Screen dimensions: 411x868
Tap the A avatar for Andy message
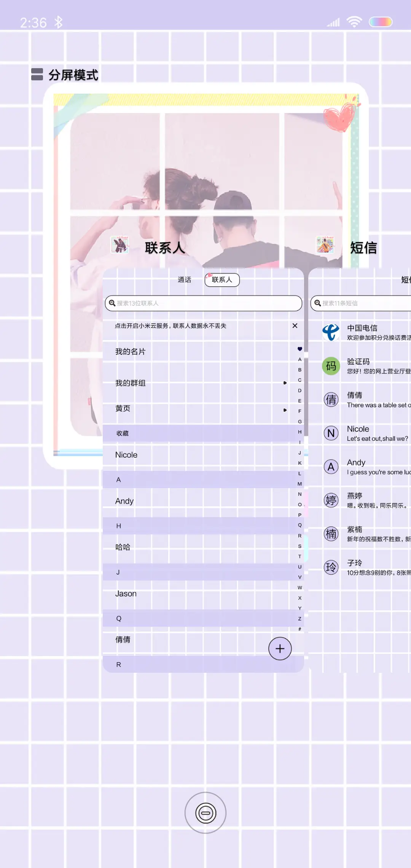pos(331,467)
